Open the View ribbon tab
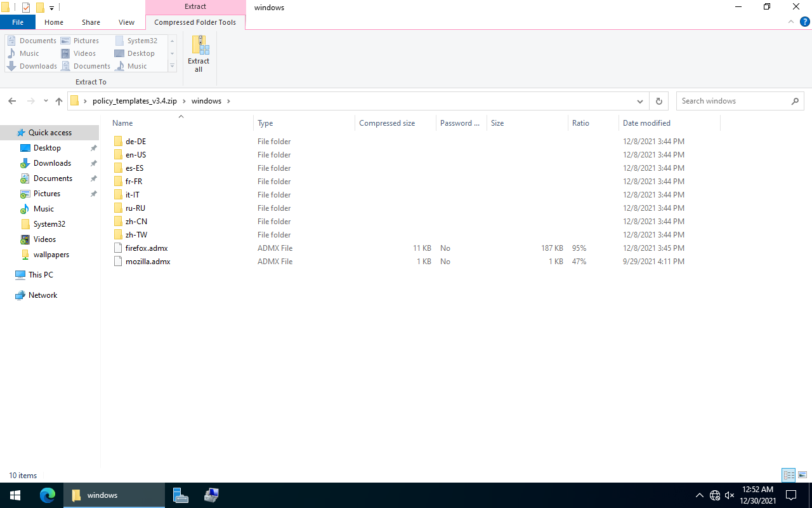The width and height of the screenshot is (812, 508). click(x=126, y=22)
